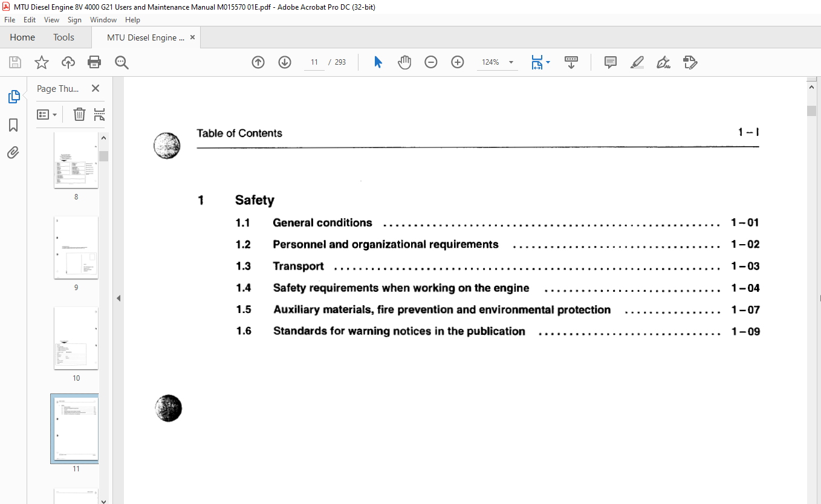
Task: Activate the Hand pan tool
Action: [404, 62]
